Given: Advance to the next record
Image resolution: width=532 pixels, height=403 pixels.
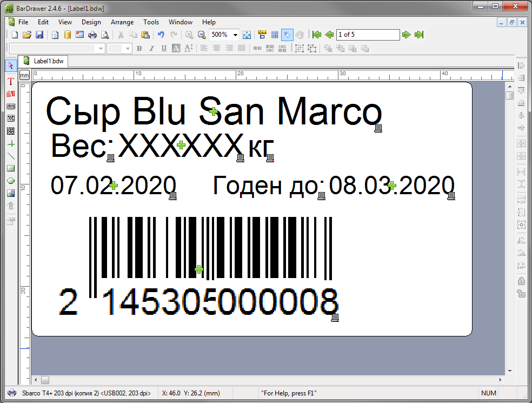Looking at the screenshot, I should click(406, 35).
